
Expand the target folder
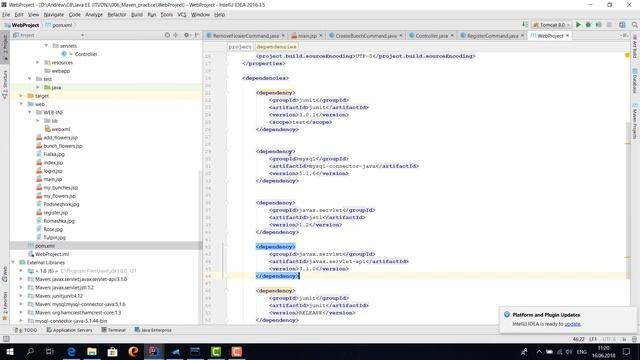tap(21, 96)
